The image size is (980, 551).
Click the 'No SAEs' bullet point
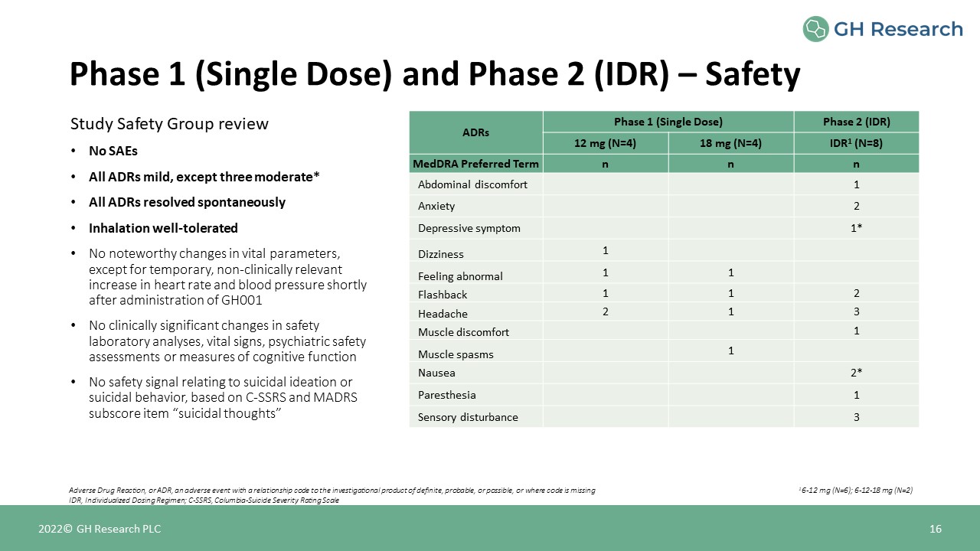(x=113, y=152)
